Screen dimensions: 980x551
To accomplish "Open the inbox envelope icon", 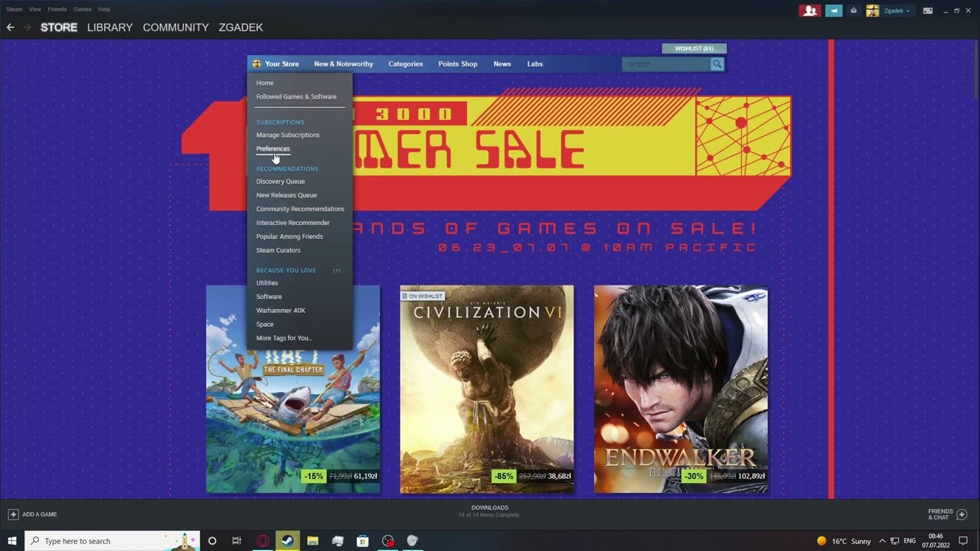I will (x=854, y=11).
